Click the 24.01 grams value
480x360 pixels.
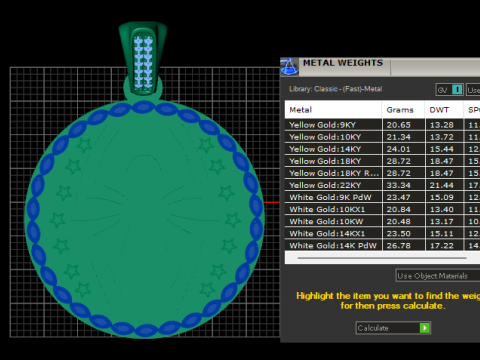click(399, 149)
